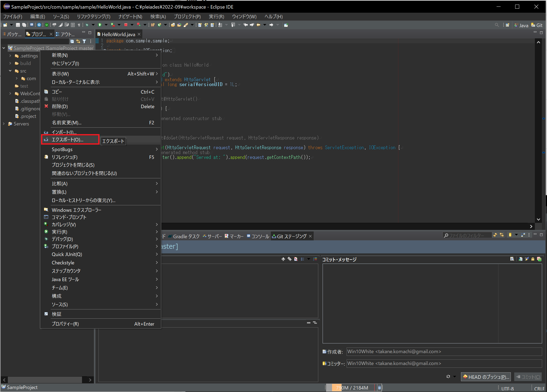Toggle show whitespace pilcrow toolbar icon
This screenshot has height=392, width=547.
pyautogui.click(x=79, y=25)
